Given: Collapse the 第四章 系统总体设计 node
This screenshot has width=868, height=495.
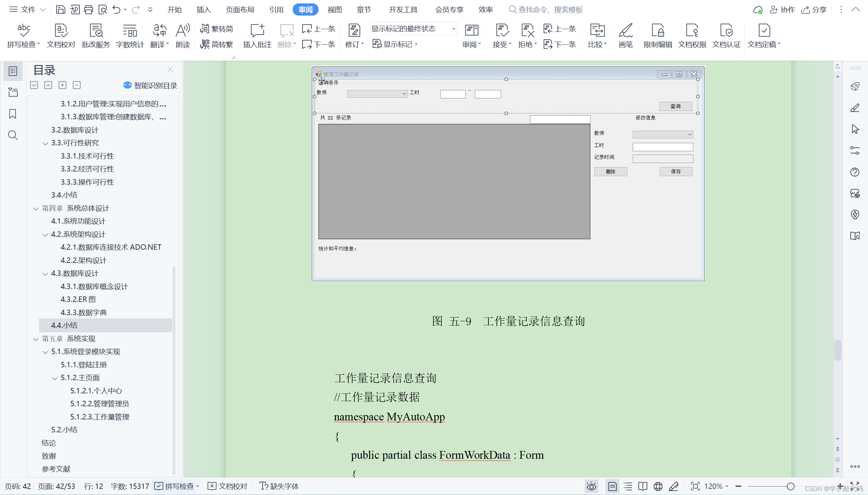Looking at the screenshot, I should click(x=36, y=208).
